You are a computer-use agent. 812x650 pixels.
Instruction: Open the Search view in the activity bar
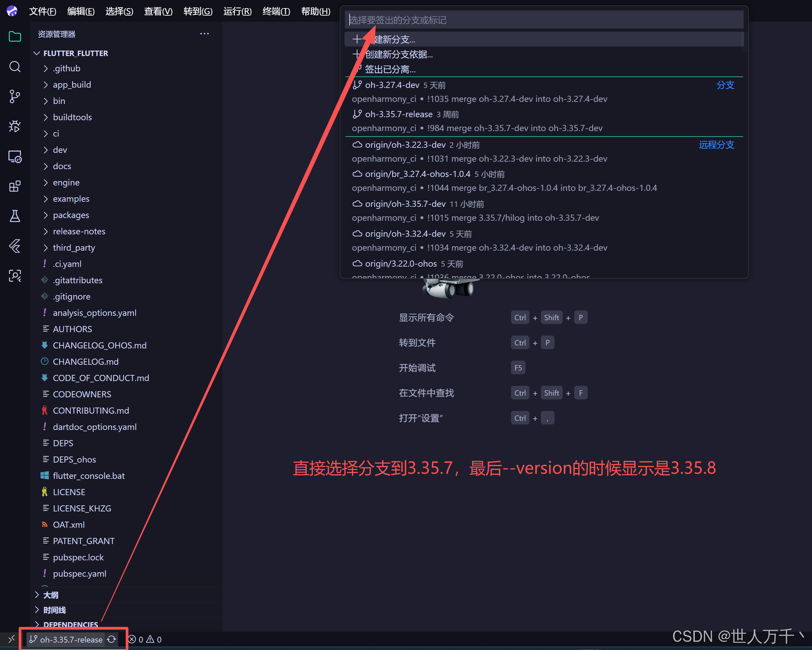coord(14,67)
